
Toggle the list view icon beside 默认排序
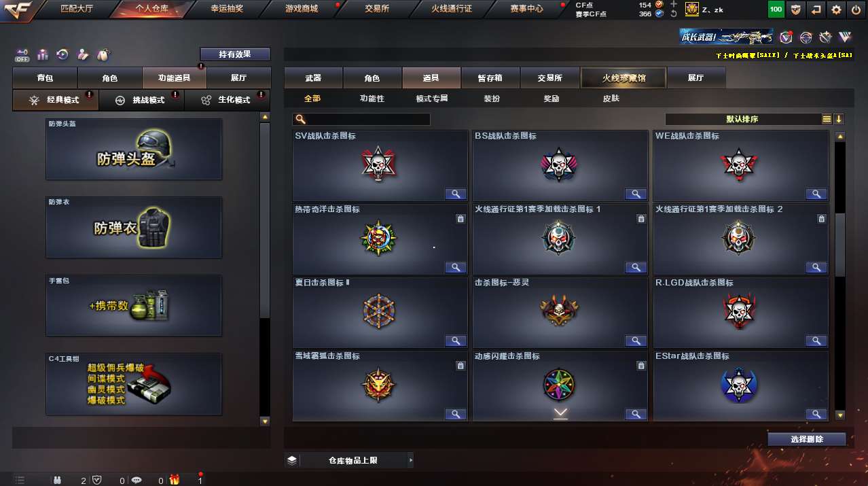click(827, 119)
